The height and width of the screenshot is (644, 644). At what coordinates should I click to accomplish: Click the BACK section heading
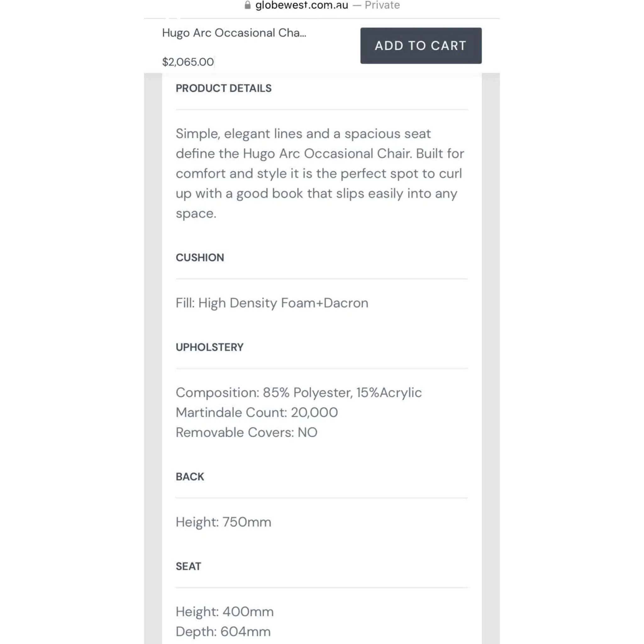(x=190, y=477)
